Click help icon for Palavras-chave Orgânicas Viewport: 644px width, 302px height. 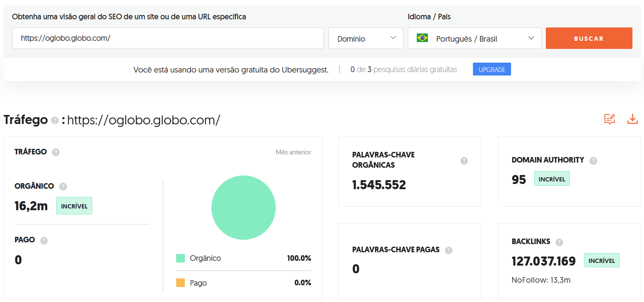click(464, 161)
